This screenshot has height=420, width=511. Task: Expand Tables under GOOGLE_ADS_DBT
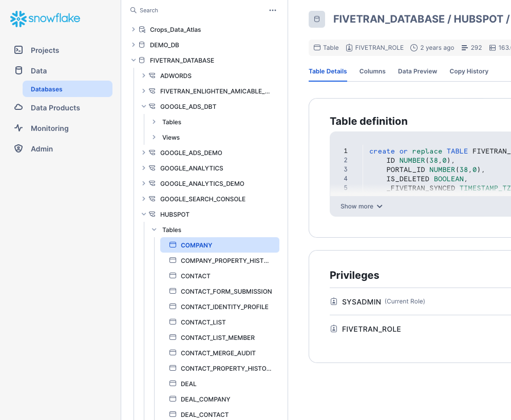[154, 122]
